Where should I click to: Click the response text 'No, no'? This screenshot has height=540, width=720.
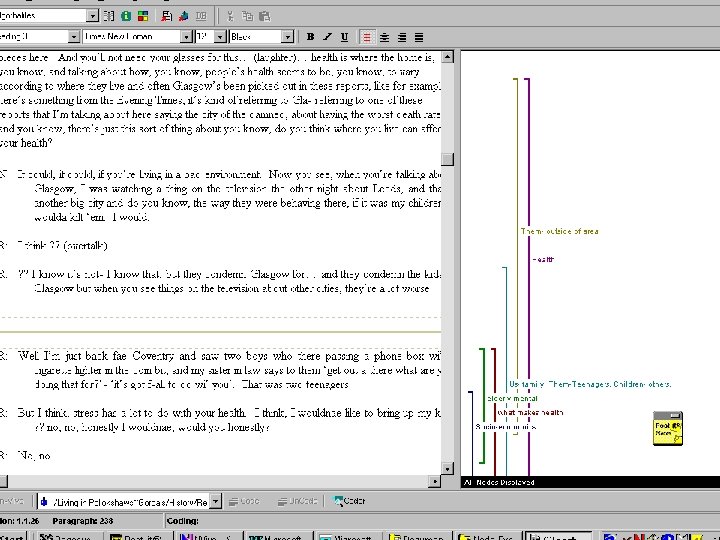pos(34,456)
